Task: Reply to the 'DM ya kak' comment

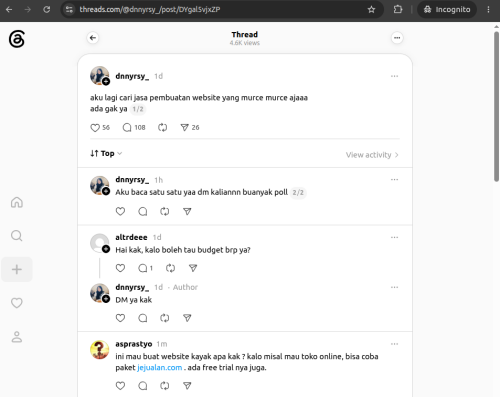Action: pyautogui.click(x=143, y=318)
